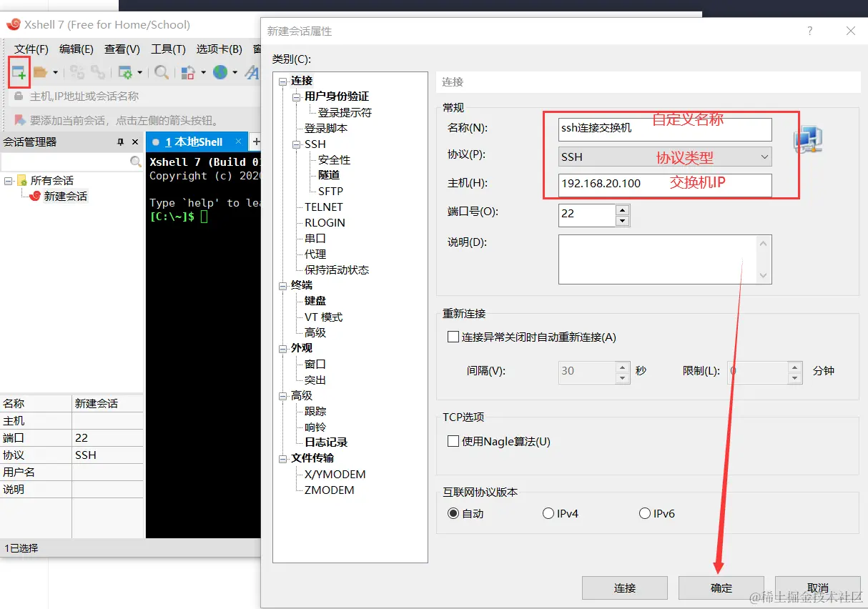Click the color scheme toolbar icon

pyautogui.click(x=188, y=72)
